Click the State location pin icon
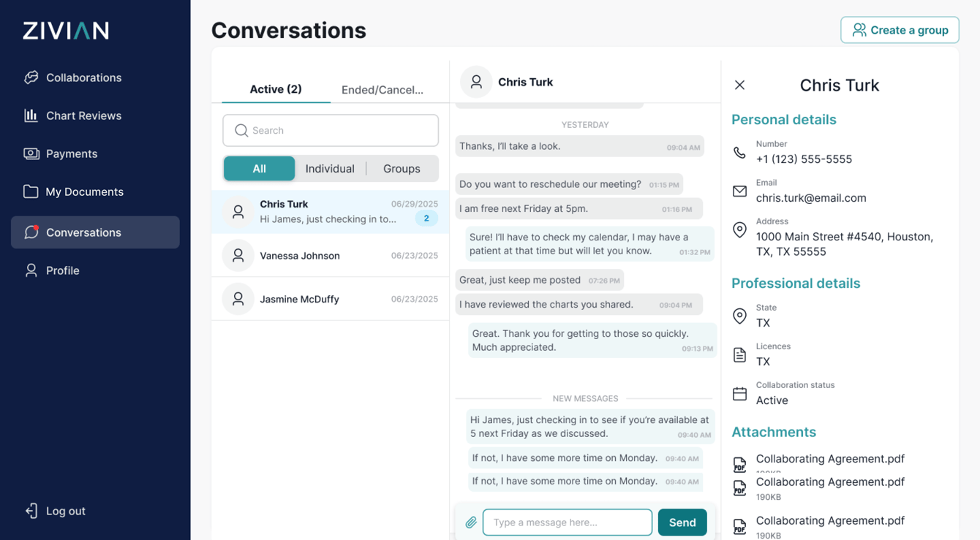The height and width of the screenshot is (540, 980). tap(739, 316)
